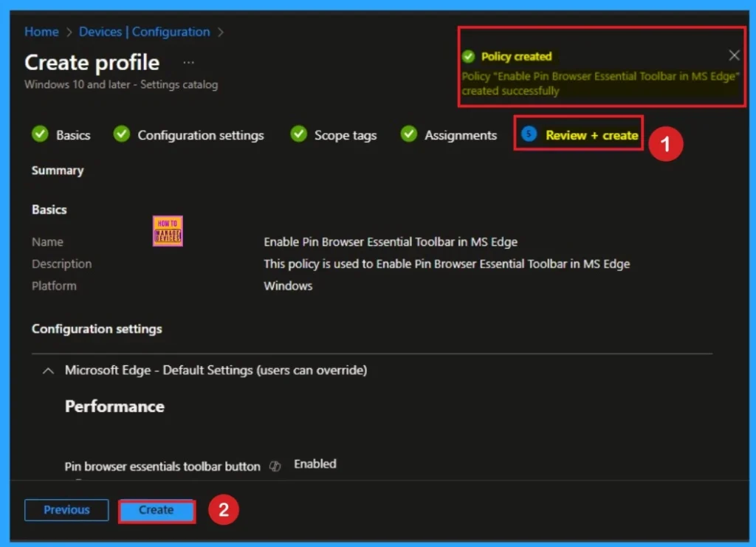Go to the Basics step
The image size is (756, 547).
pyautogui.click(x=73, y=135)
